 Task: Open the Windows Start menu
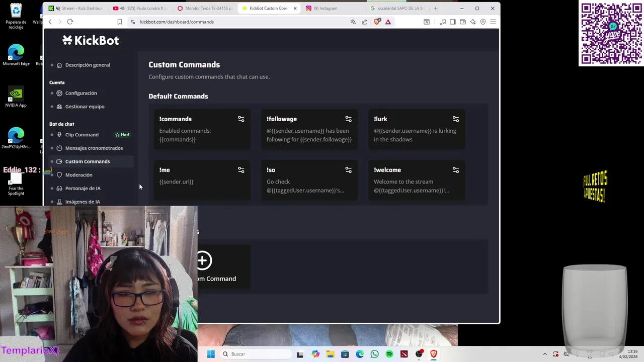click(x=210, y=354)
